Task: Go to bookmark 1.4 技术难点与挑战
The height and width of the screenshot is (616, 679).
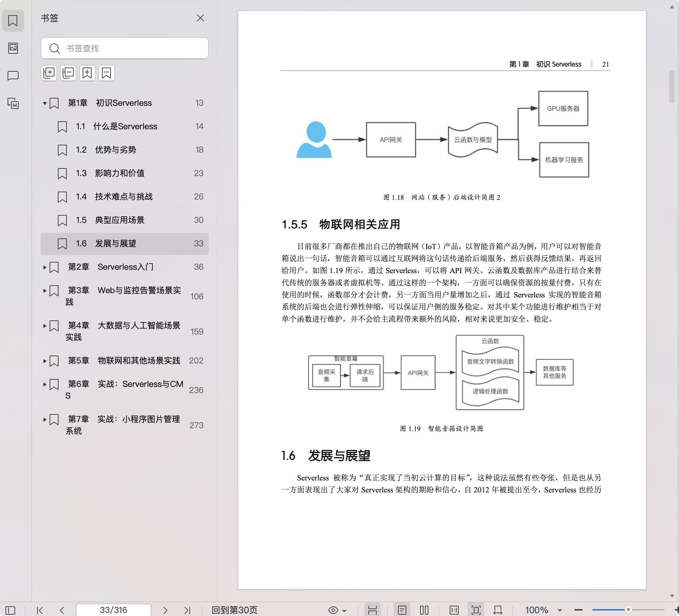Action: pyautogui.click(x=125, y=197)
